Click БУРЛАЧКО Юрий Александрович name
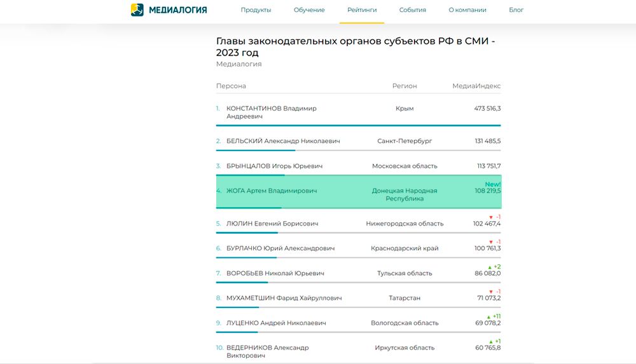Screen dimensions: 636x364 point(280,248)
